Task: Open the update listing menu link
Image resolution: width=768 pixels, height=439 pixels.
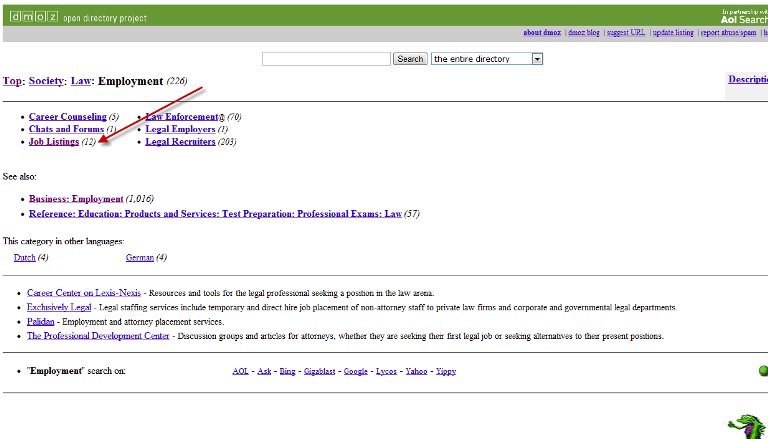Action: [672, 33]
